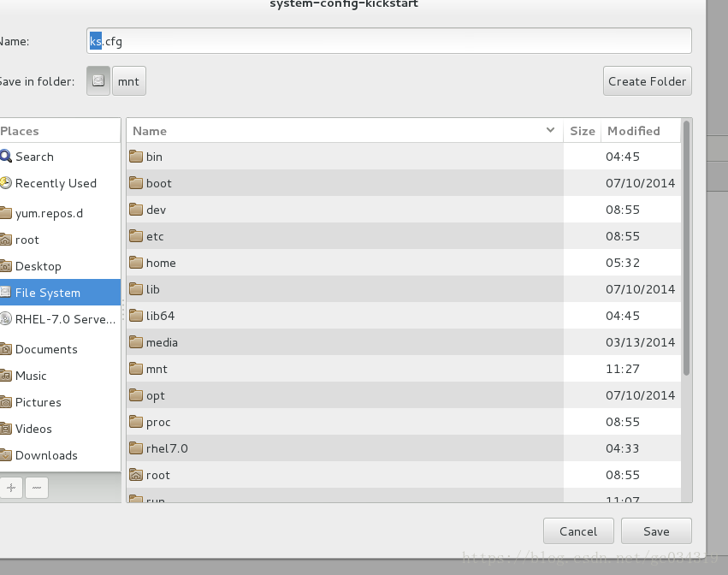
Task: Add a bookmark with the plus button
Action: click(11, 488)
